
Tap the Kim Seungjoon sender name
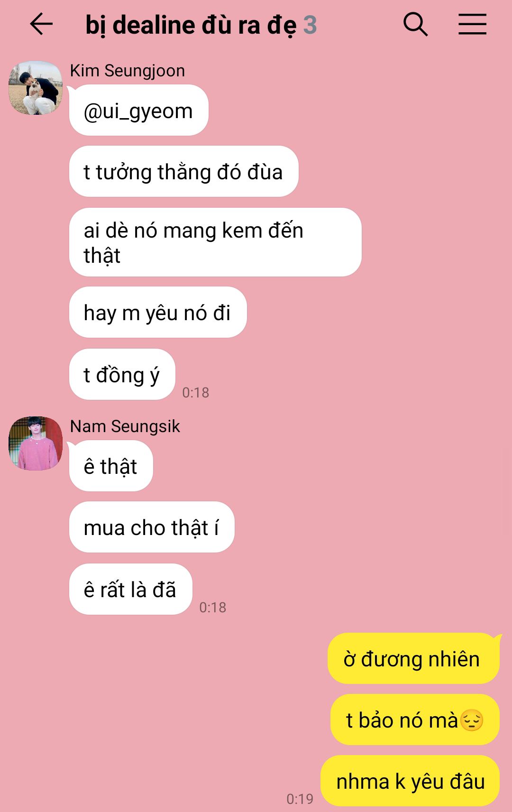point(128,71)
